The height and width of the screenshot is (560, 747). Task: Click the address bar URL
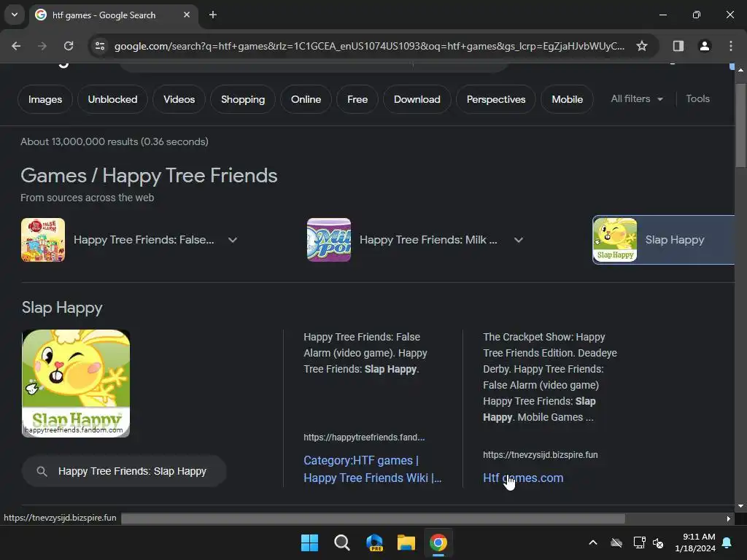[369, 46]
